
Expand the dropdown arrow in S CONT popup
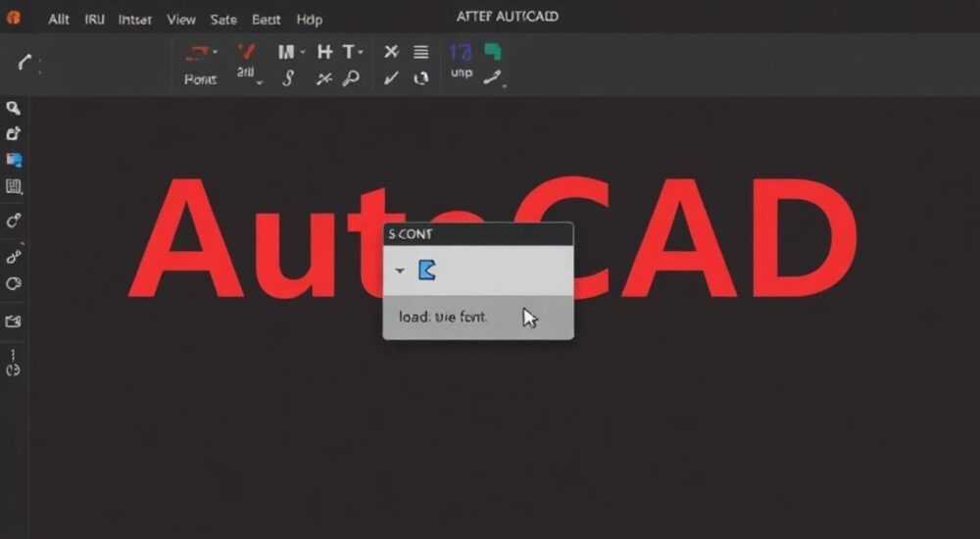pyautogui.click(x=400, y=270)
